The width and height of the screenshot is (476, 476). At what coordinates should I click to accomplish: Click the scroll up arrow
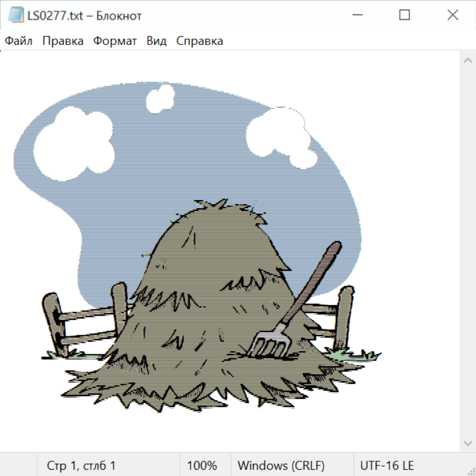[468, 61]
